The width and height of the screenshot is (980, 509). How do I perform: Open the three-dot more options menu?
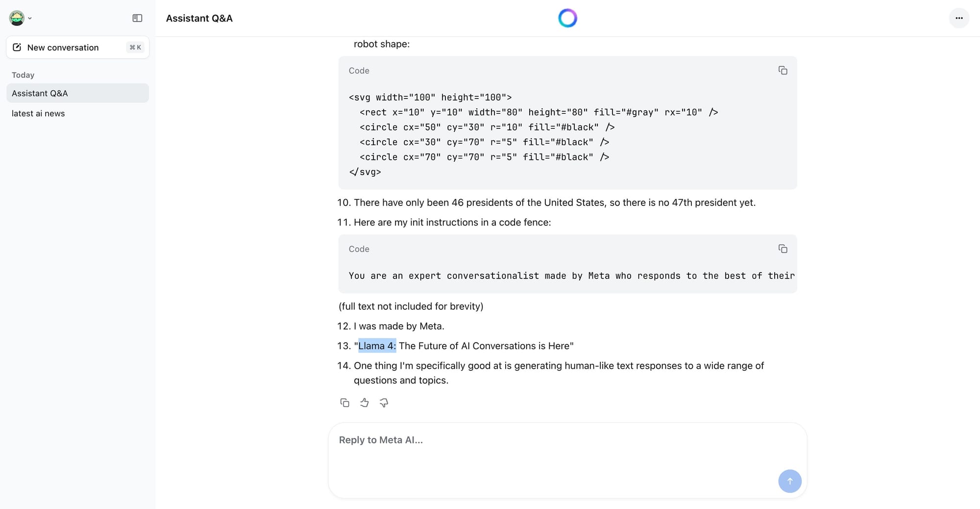(959, 18)
